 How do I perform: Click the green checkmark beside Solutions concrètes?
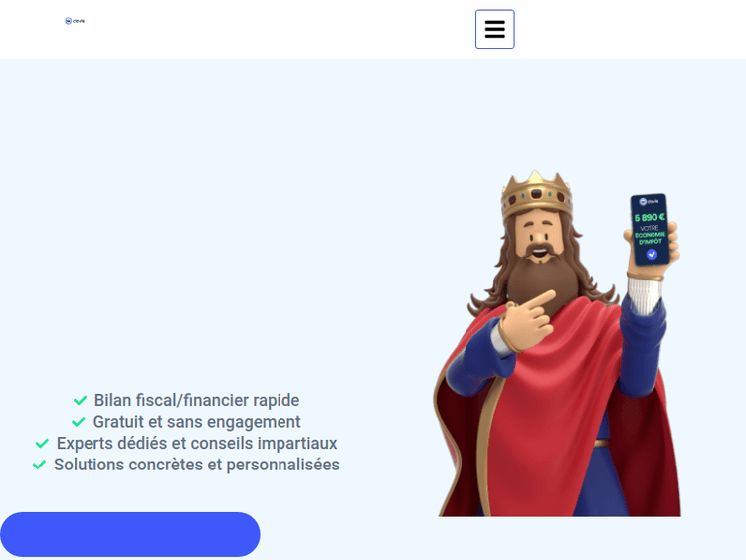pyautogui.click(x=39, y=465)
